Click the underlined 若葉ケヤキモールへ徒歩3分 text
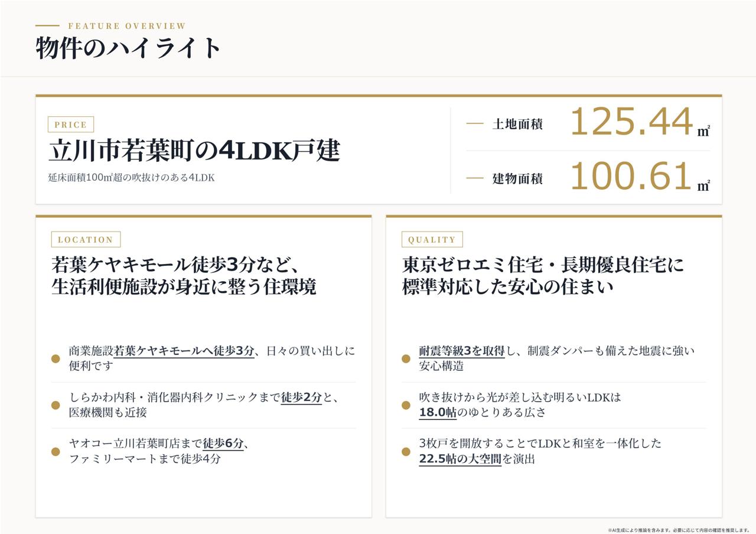 (x=184, y=351)
